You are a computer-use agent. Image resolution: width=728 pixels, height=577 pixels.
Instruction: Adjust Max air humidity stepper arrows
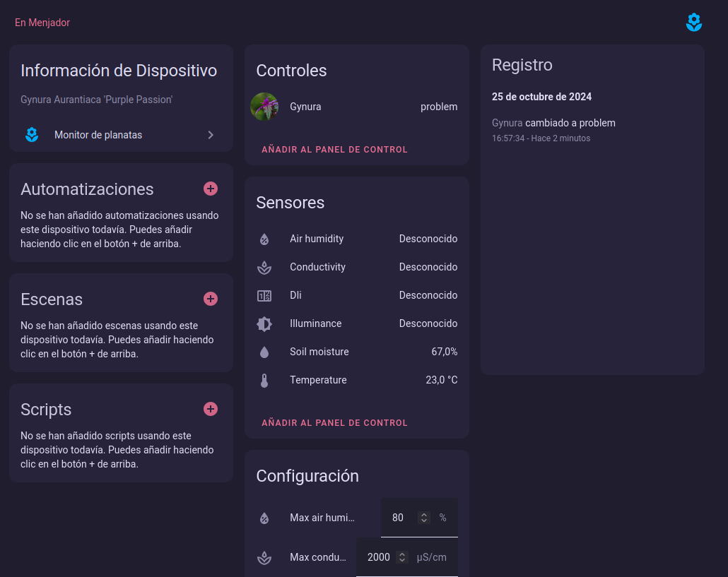pyautogui.click(x=424, y=518)
